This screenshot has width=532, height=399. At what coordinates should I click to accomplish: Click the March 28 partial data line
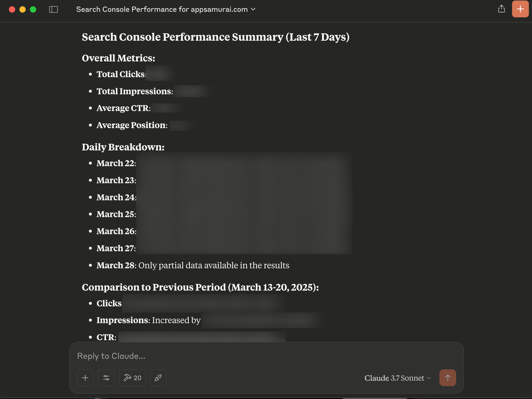point(193,265)
